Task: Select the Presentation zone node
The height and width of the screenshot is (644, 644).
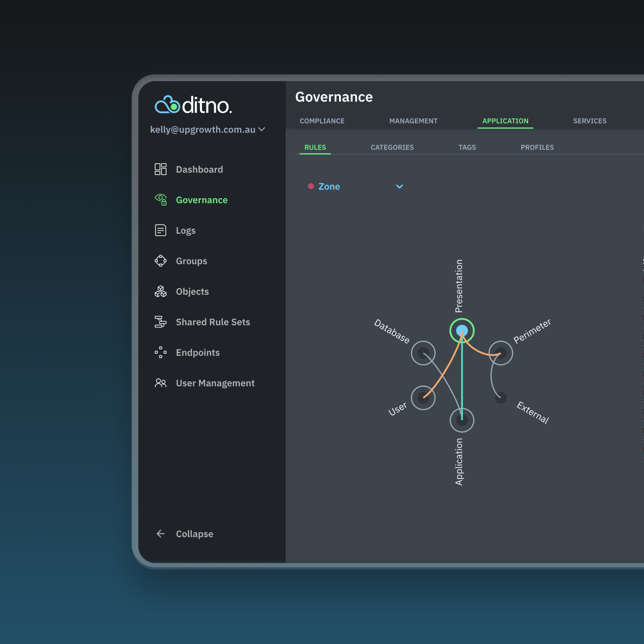Action: click(x=462, y=331)
